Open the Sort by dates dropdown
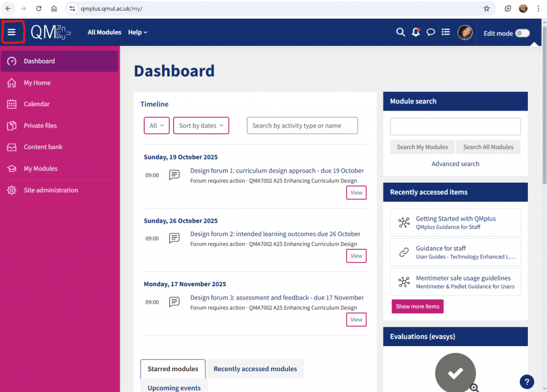The width and height of the screenshot is (547, 392). [x=201, y=126]
